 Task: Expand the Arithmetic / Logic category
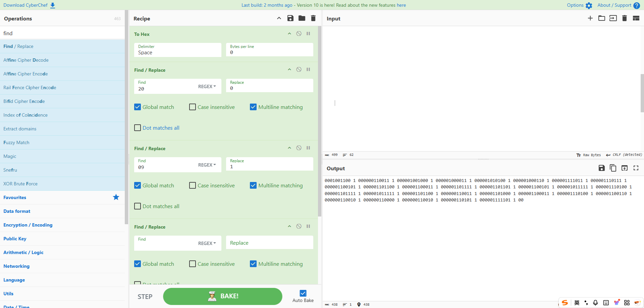click(62, 252)
